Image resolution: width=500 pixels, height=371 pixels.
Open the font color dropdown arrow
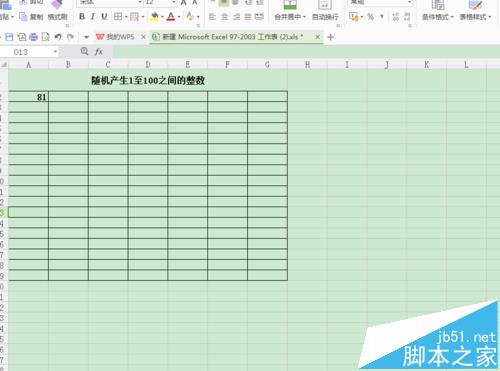pyautogui.click(x=179, y=17)
